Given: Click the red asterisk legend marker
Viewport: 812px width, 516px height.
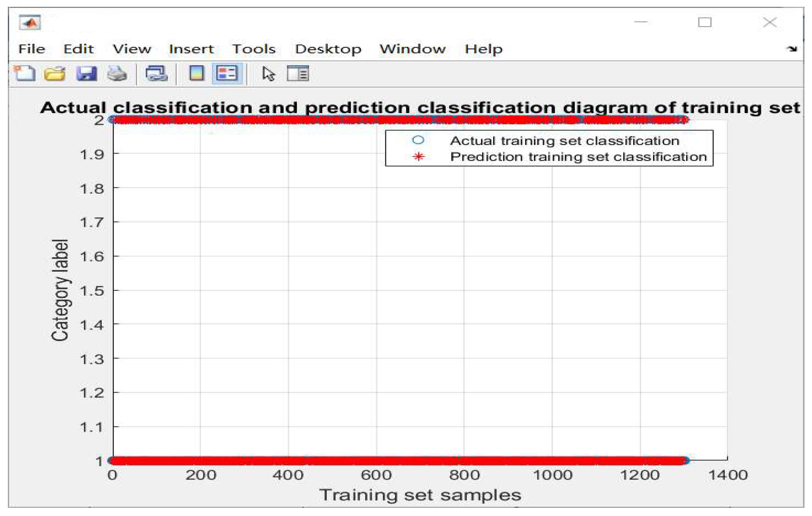Looking at the screenshot, I should point(418,157).
